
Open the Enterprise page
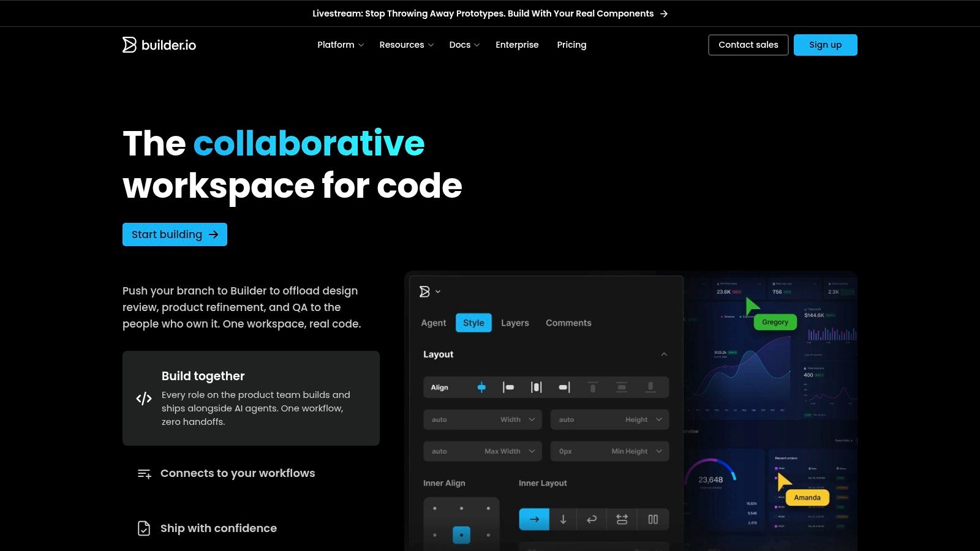pyautogui.click(x=517, y=45)
